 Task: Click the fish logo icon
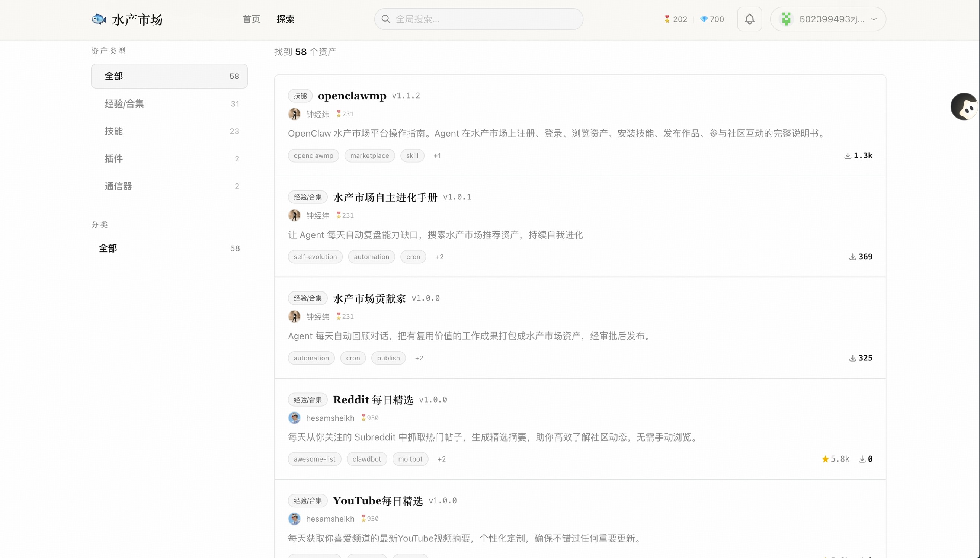tap(99, 19)
